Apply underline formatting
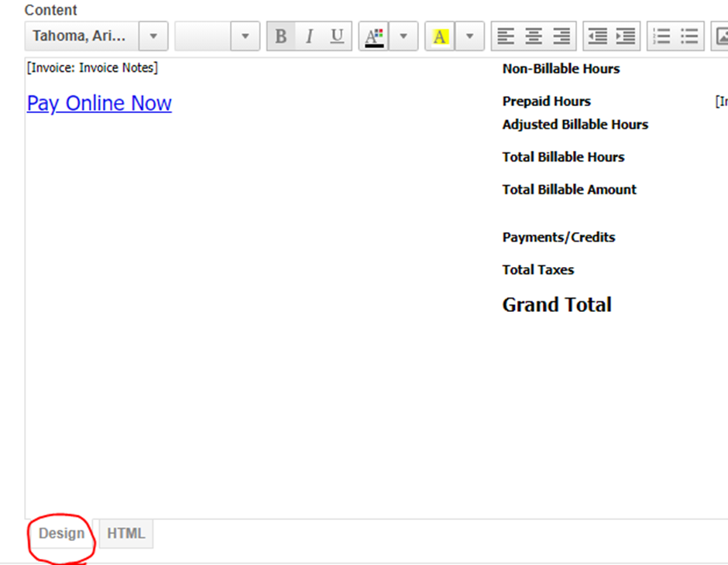The image size is (728, 565). coord(336,36)
